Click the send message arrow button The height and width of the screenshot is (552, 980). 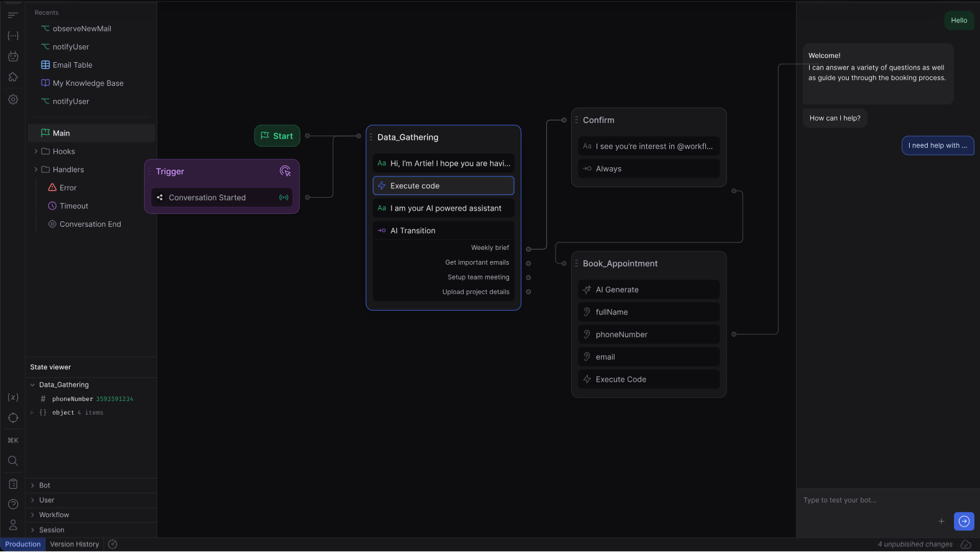pos(964,521)
